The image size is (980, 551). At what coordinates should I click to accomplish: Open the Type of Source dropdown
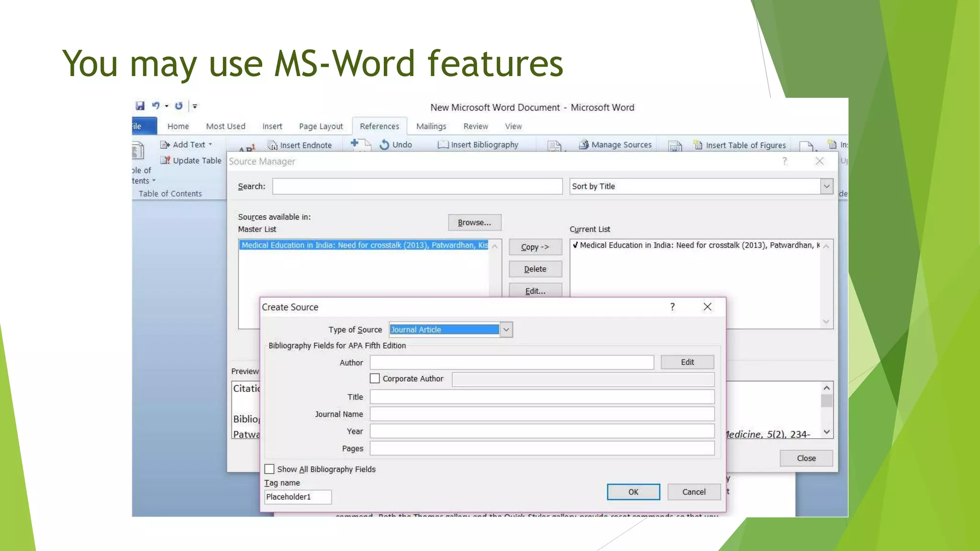click(506, 330)
